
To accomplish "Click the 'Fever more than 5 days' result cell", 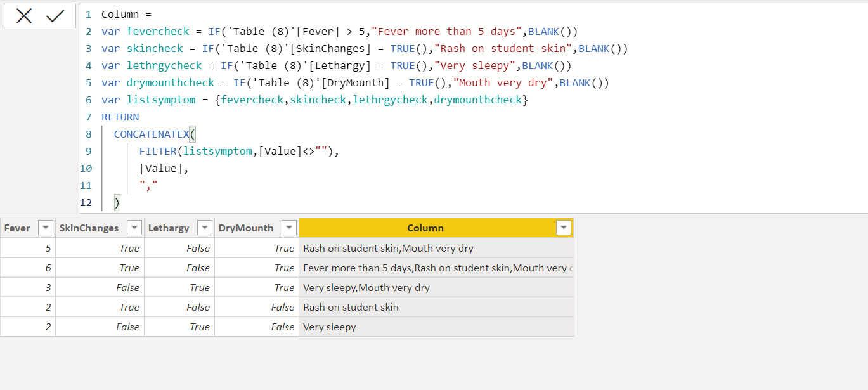I will point(436,268).
